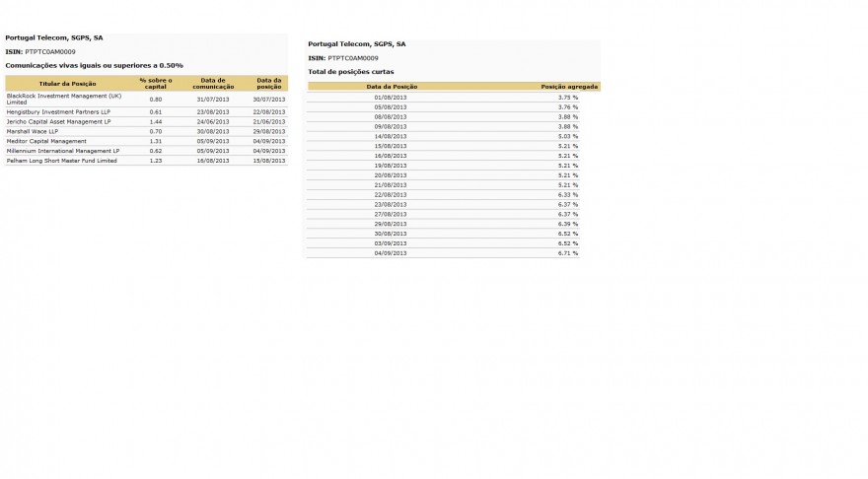Click 'Portugal Telecom, SGPS, SA' above short-positions table

(357, 44)
